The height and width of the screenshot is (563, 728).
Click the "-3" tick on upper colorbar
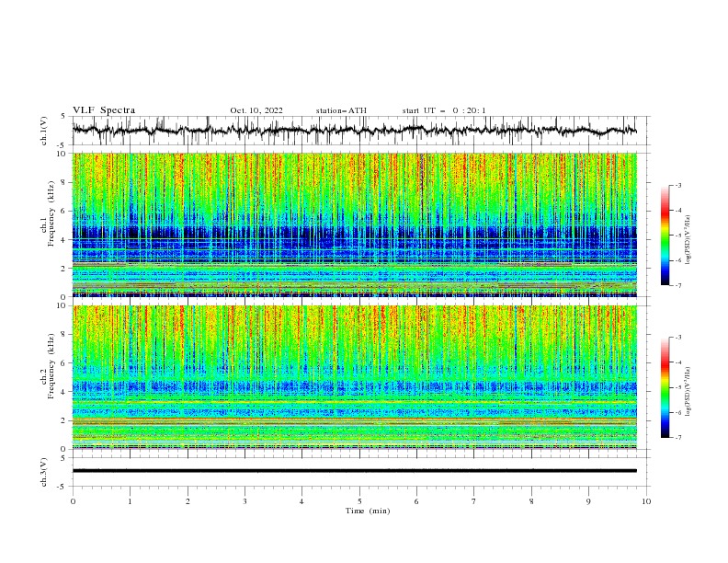tap(677, 185)
